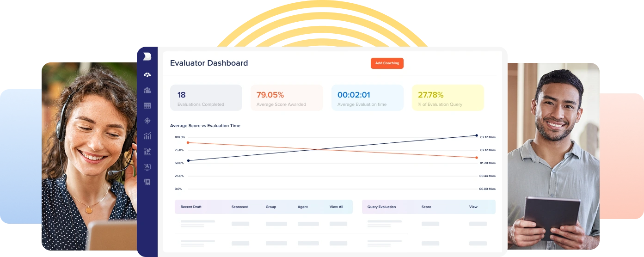Click the Scorecard column header
The image size is (644, 257).
pos(239,207)
